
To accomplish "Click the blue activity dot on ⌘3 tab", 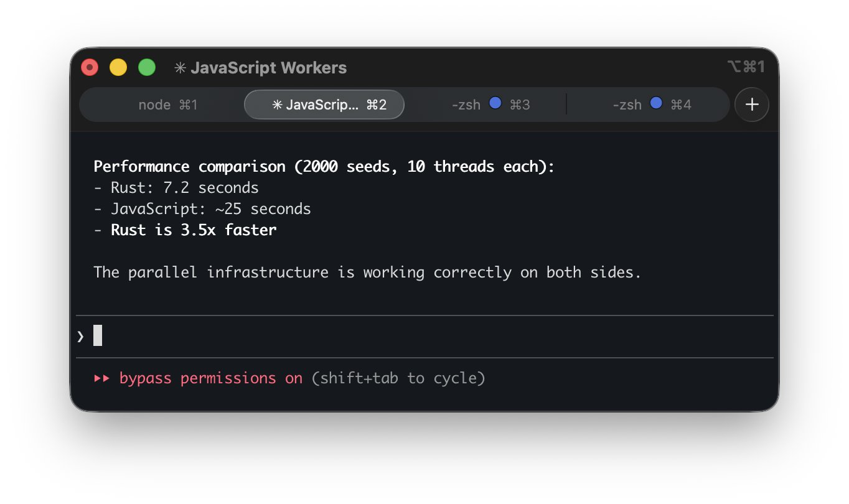I will (495, 103).
